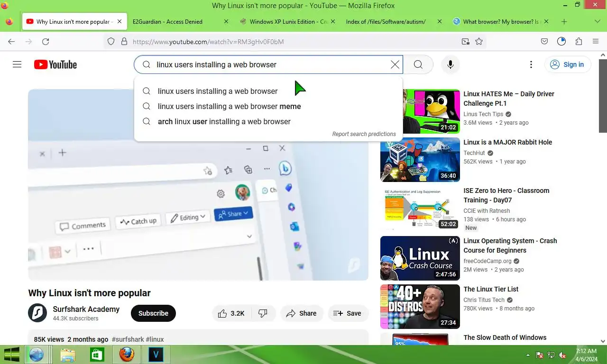Bookmark this page with star
The image size is (607, 364).
point(479,42)
